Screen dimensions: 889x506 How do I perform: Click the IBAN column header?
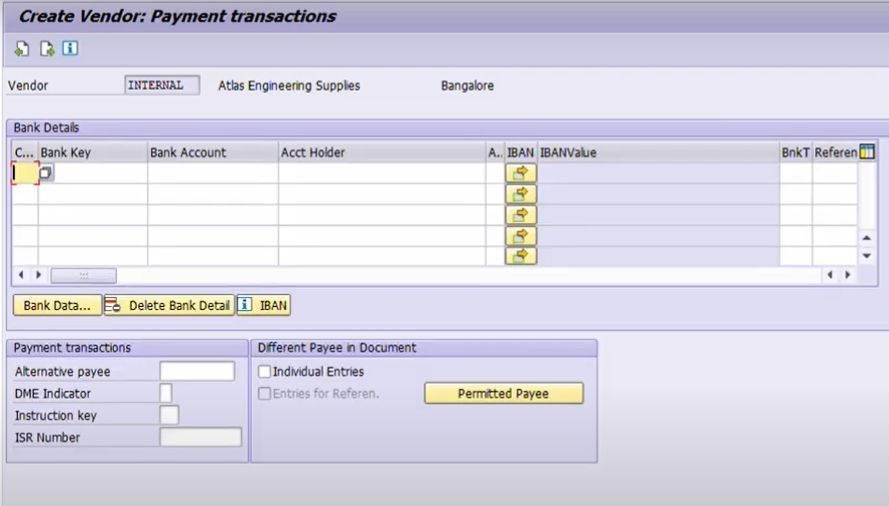pos(520,152)
